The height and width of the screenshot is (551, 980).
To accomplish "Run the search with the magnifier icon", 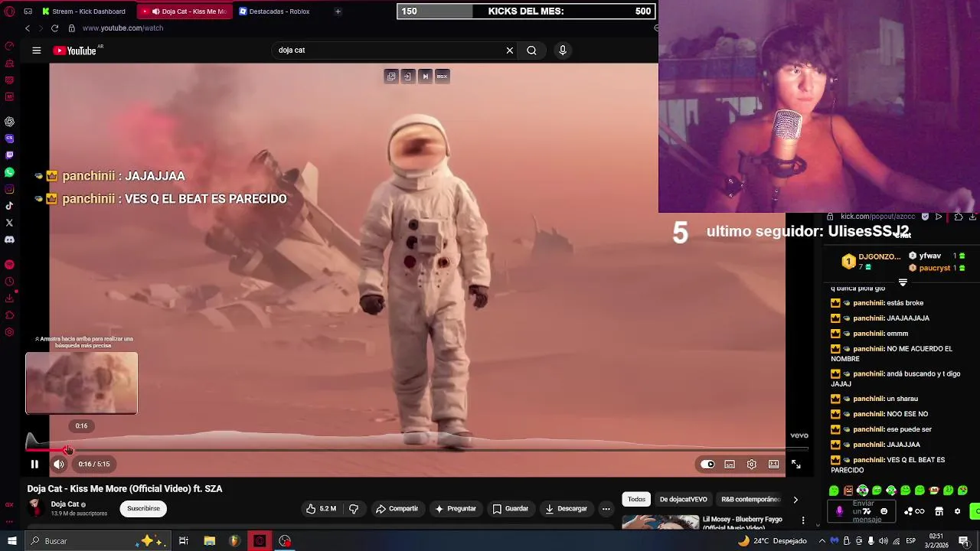I will (531, 51).
